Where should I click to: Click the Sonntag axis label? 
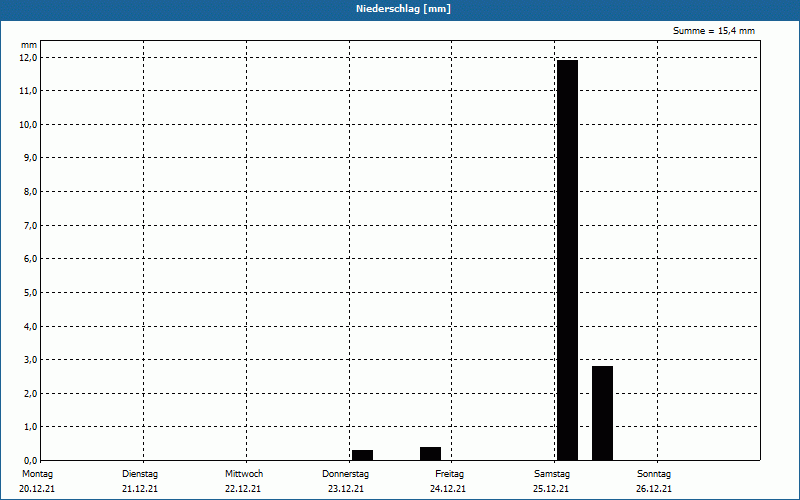(654, 474)
